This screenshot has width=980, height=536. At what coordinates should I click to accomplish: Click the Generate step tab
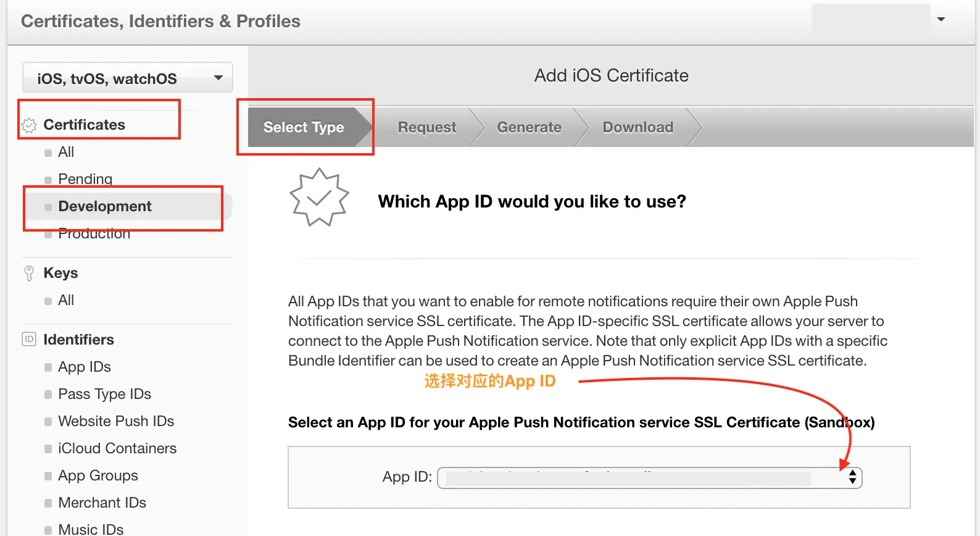coord(529,127)
